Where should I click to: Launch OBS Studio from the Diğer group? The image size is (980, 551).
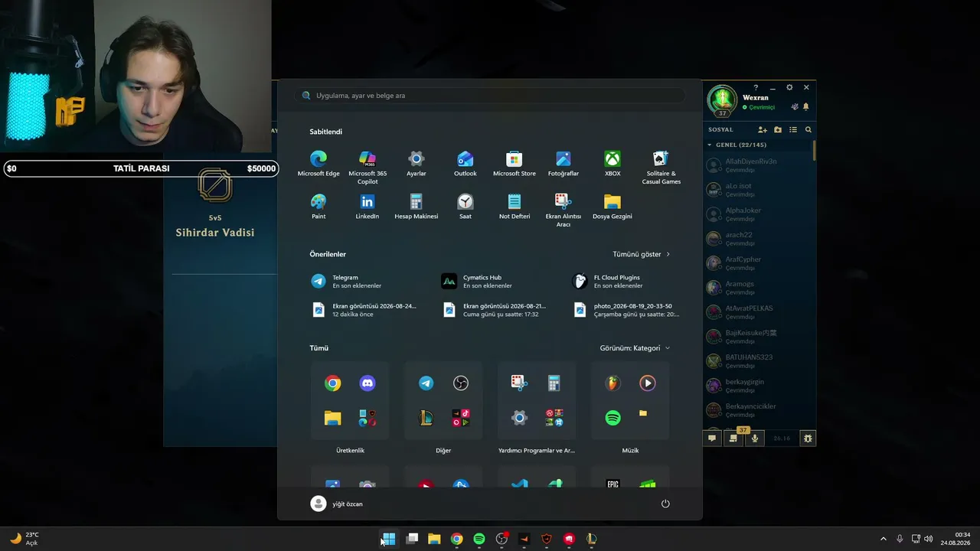point(461,383)
